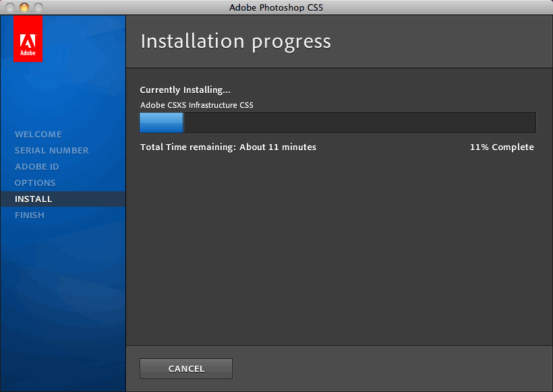Click the blue filled part of progress bar
The height and width of the screenshot is (392, 553).
161,123
